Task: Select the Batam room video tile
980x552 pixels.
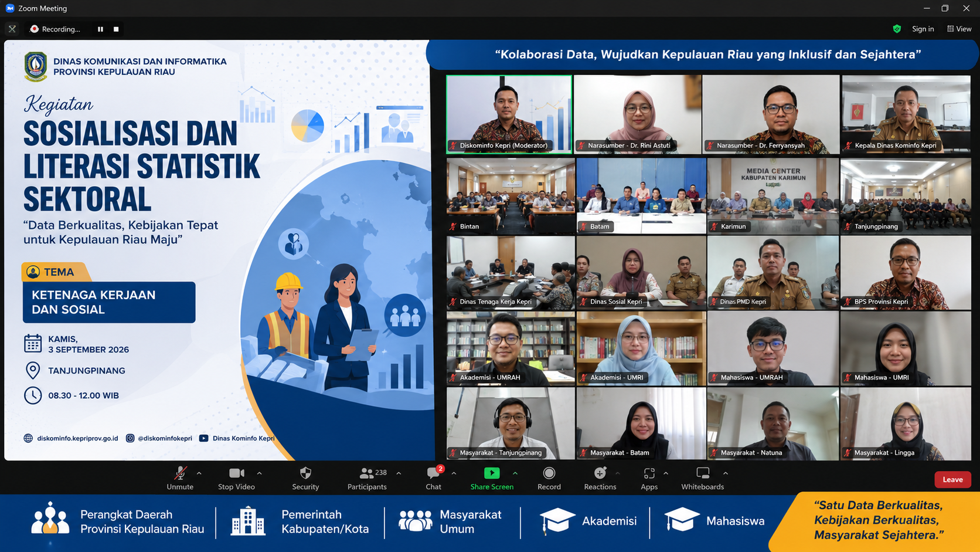Action: pos(641,196)
